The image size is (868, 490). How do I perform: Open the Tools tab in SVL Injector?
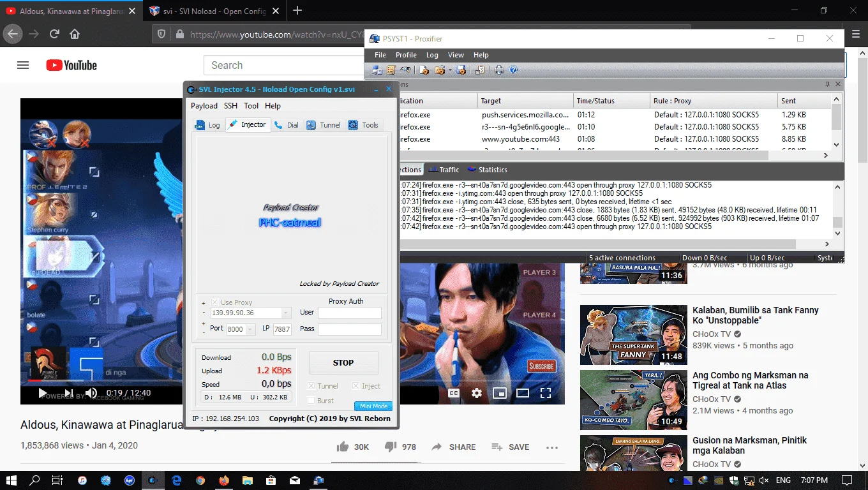[363, 125]
